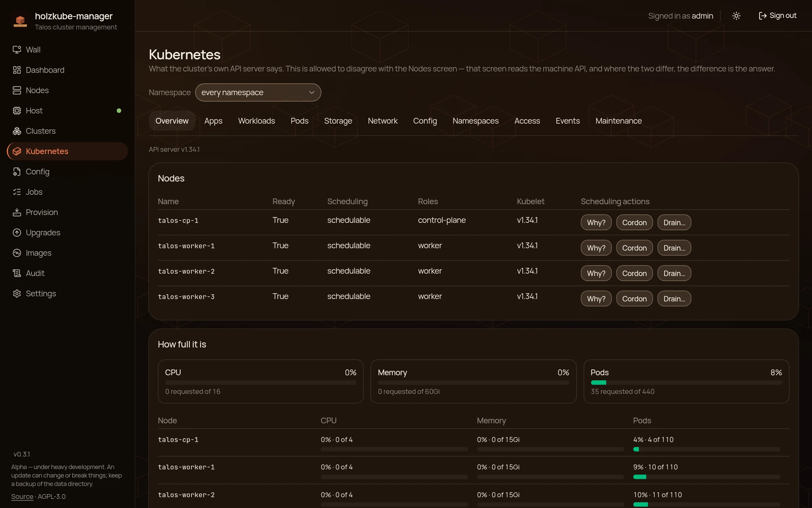Go to the Events tab
The image size is (812, 508).
[x=568, y=121]
